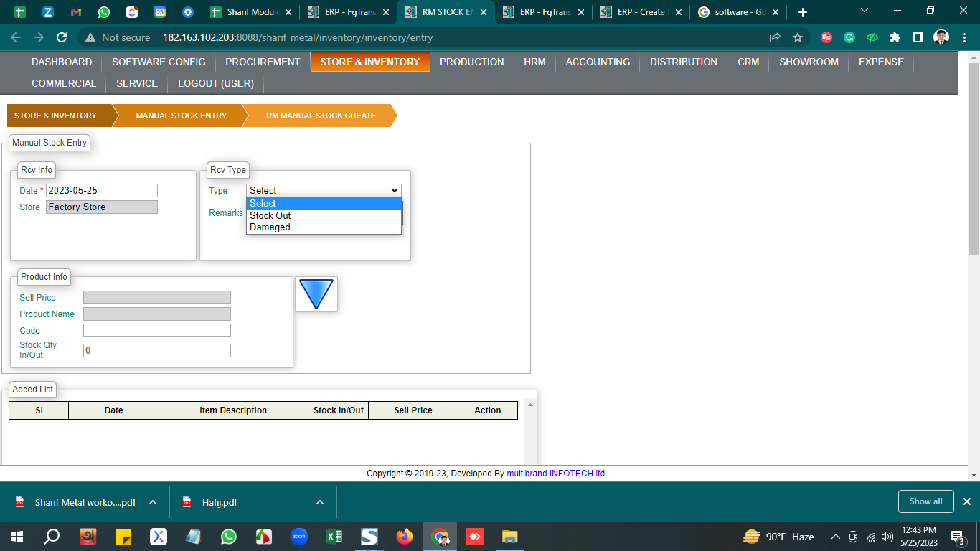This screenshot has width=980, height=551.
Task: Open File Explorer from the taskbar
Action: pos(510,536)
